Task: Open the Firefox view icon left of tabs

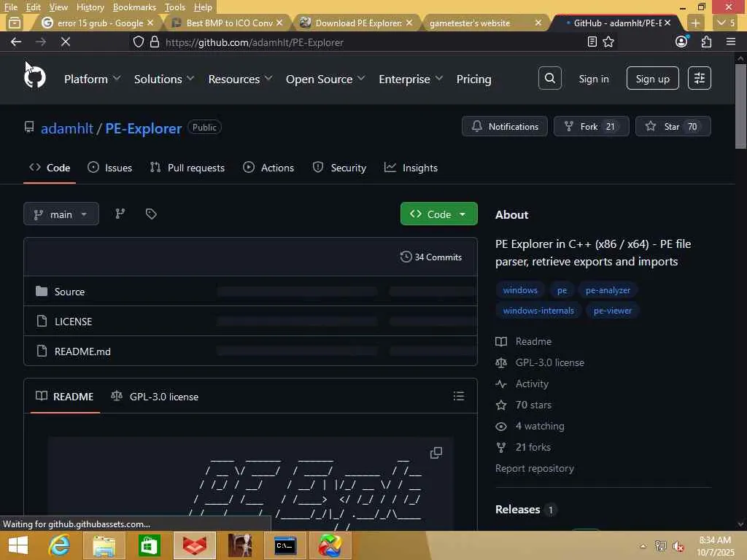Action: tap(15, 23)
